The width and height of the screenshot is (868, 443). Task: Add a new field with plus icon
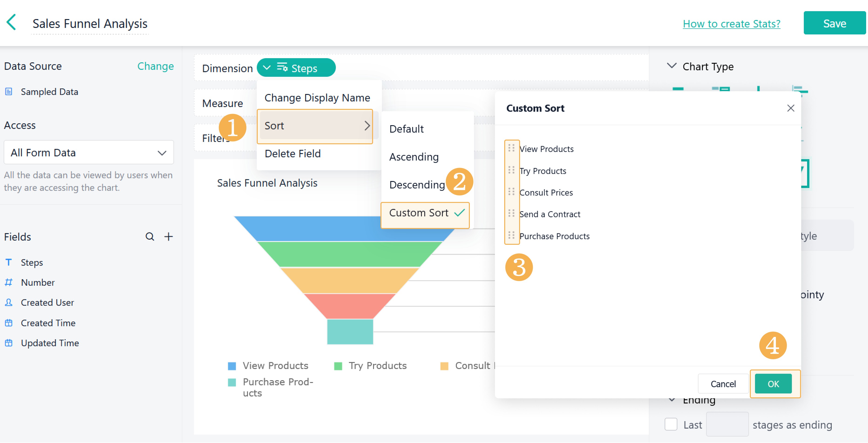coord(168,237)
